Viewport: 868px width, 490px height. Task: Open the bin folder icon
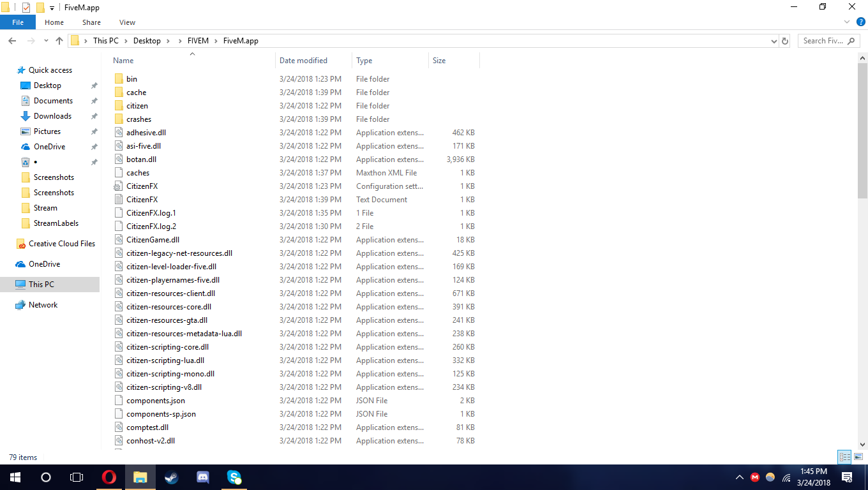(118, 79)
